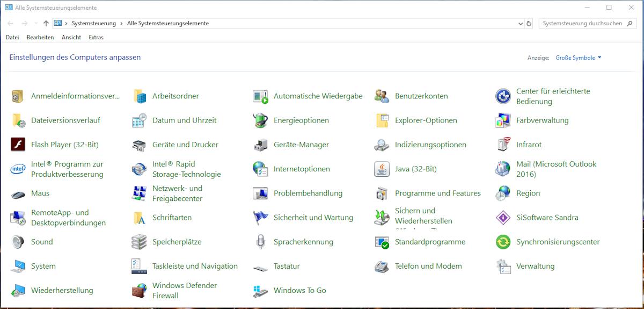644x309 pixels.
Task: Open the Geräte und Drucker icon
Action: point(140,145)
